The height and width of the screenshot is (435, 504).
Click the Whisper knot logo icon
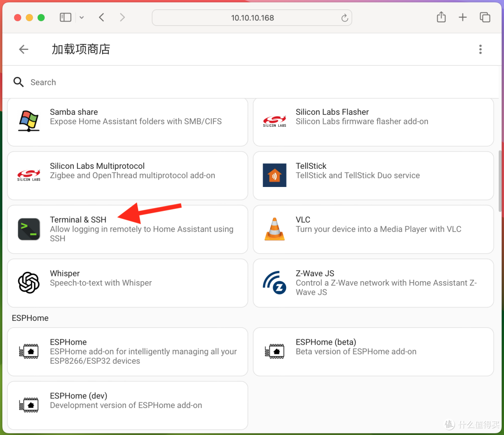[29, 283]
